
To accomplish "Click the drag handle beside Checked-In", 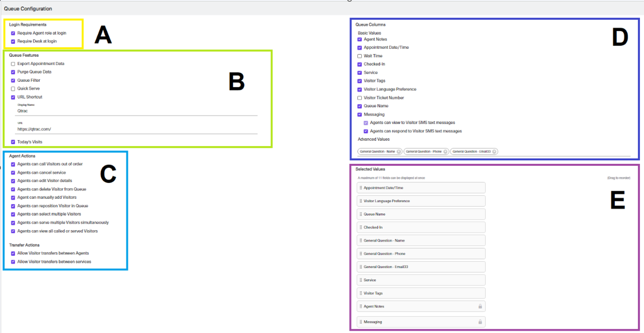I will [x=360, y=227].
